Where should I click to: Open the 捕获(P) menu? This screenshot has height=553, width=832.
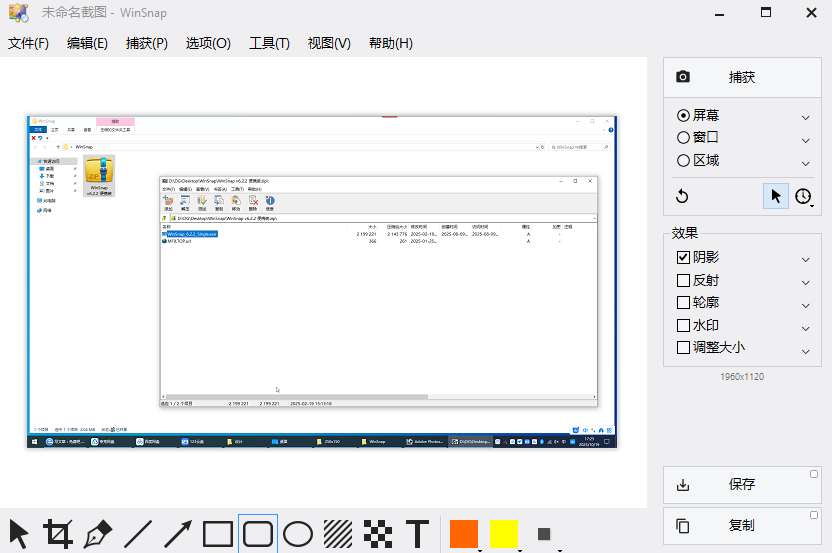pos(147,44)
